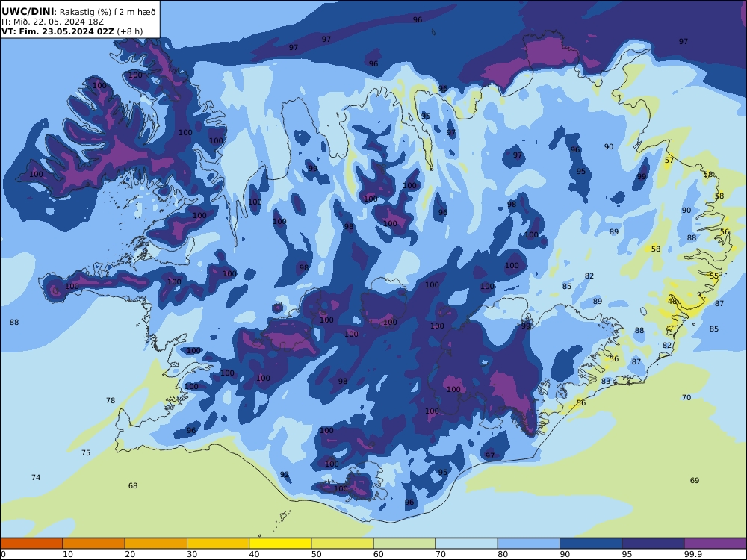Viewport: 747px width, 560px height.
Task: Click the light blue 80–90 legend swatch
Action: tap(529, 544)
